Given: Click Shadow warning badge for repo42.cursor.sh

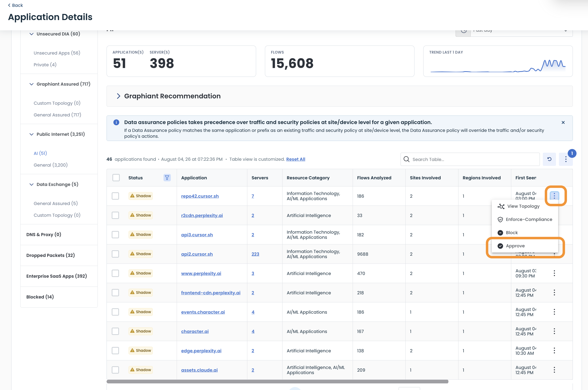Looking at the screenshot, I should click(140, 196).
